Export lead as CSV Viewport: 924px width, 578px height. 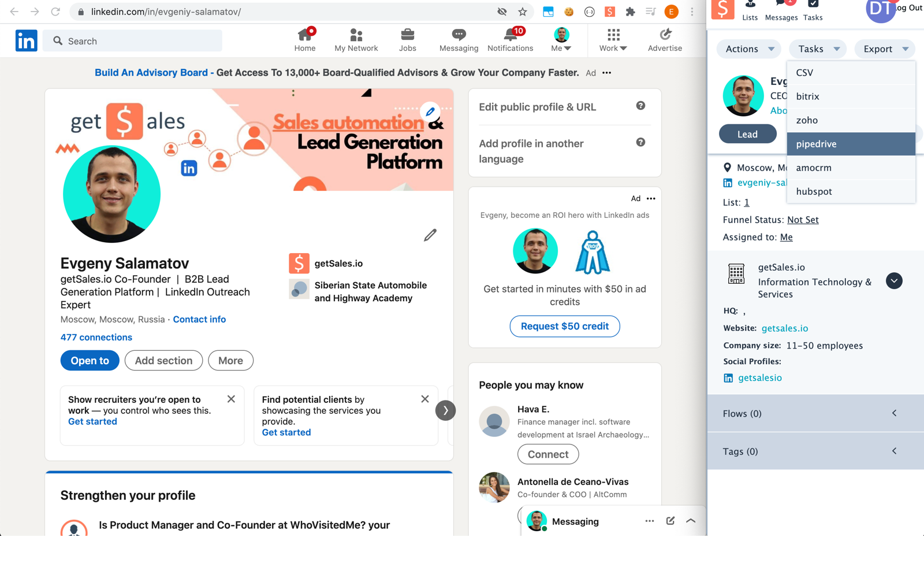tap(851, 73)
